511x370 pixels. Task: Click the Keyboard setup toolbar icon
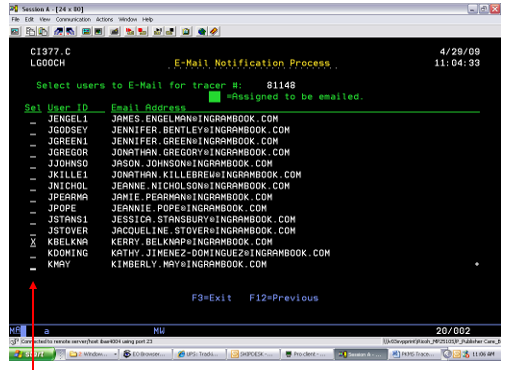coord(114,32)
